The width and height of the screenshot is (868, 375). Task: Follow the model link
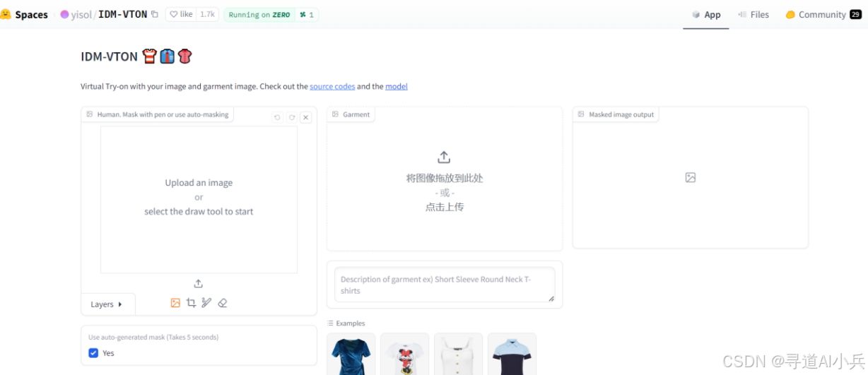point(397,86)
